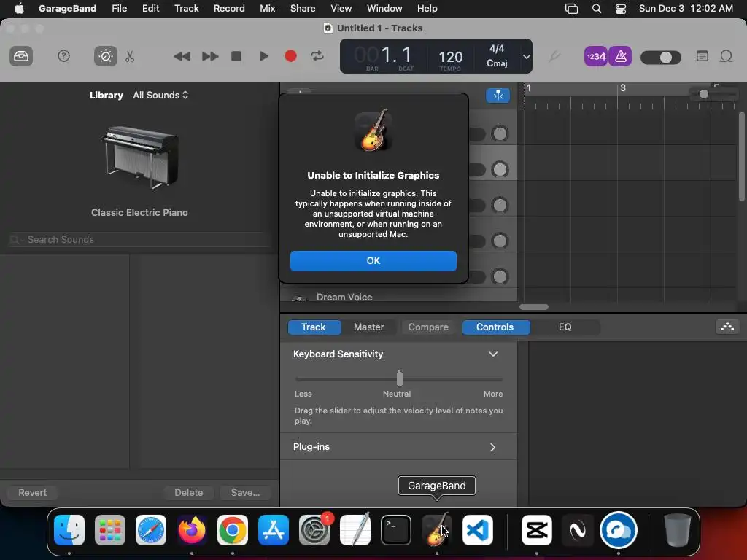Launch Safari from the Dock
747x560 pixels.
151,530
